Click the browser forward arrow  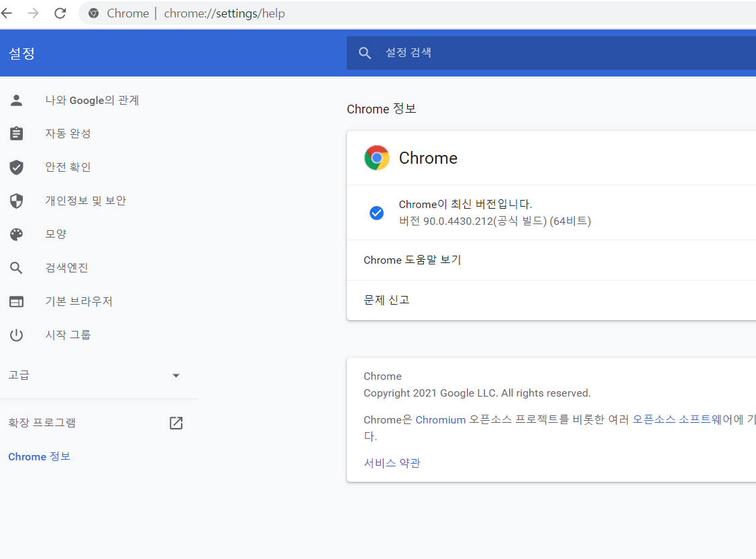coord(34,13)
